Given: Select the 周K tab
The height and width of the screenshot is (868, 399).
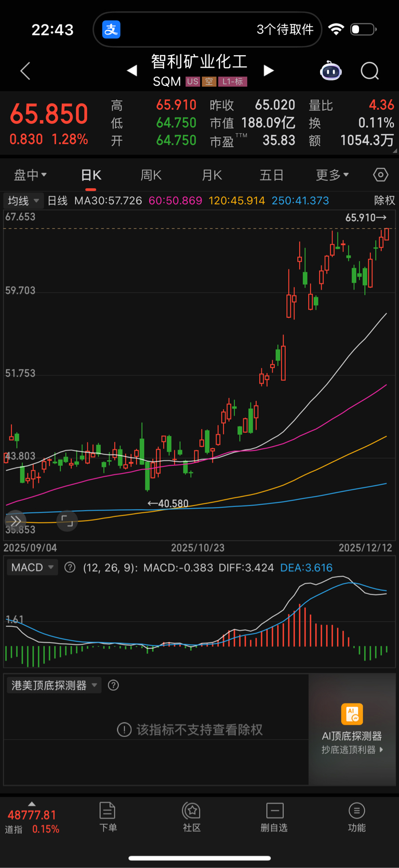Looking at the screenshot, I should point(151,175).
